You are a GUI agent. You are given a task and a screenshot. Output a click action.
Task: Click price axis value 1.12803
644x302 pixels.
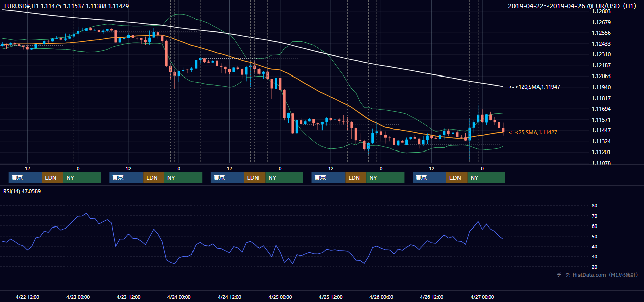pyautogui.click(x=602, y=11)
